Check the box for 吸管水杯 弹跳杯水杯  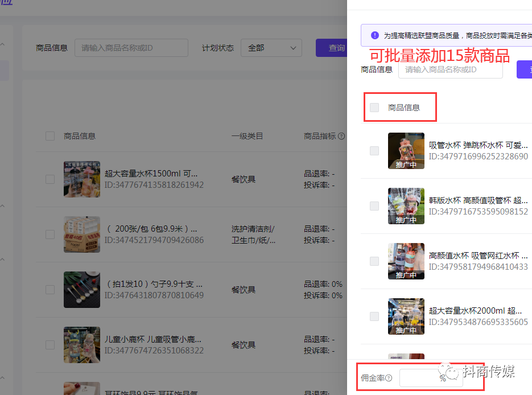tap(374, 151)
